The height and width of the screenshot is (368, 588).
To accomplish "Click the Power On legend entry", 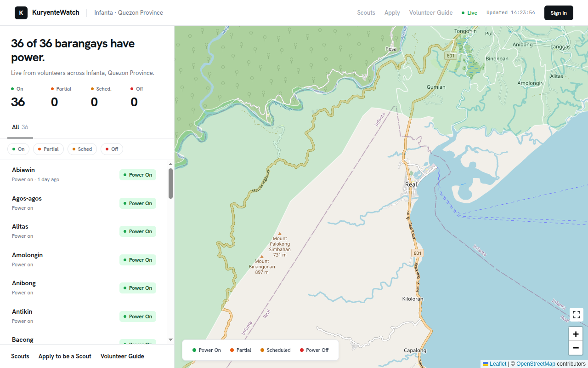I will coord(207,350).
